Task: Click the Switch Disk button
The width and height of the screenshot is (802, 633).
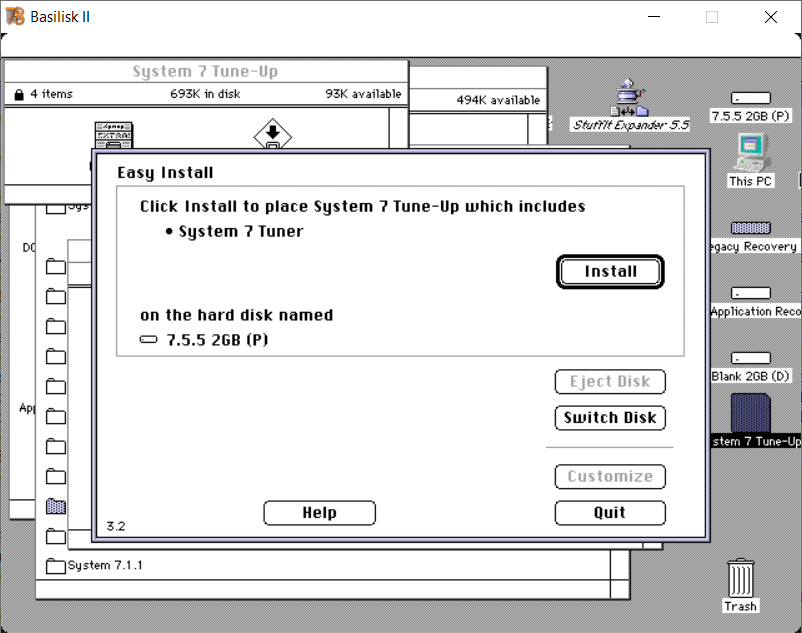Action: point(610,418)
